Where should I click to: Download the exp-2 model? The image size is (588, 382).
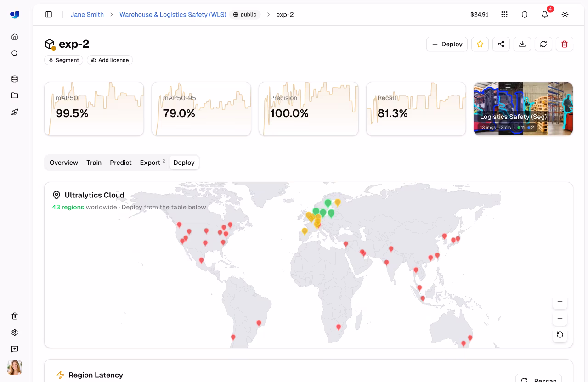[522, 44]
